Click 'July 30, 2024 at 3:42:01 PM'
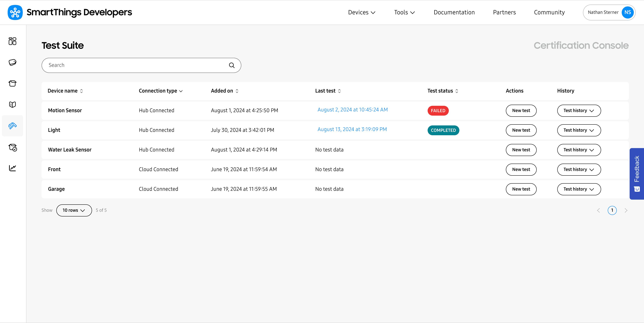Viewport: 644px width, 323px height. [x=242, y=130]
